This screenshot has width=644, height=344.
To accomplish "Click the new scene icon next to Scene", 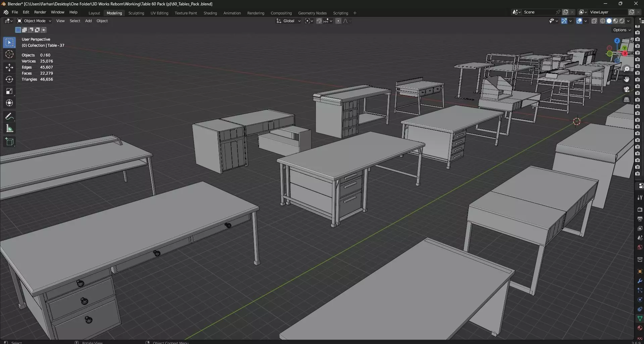I will 565,12.
